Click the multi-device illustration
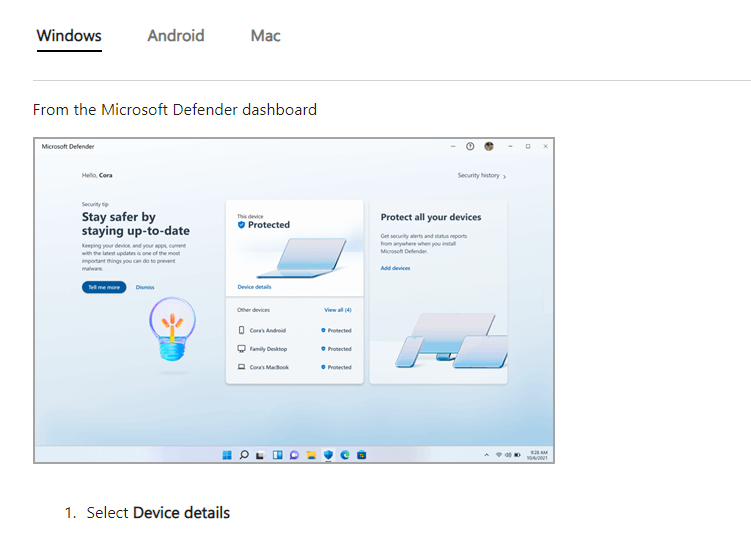This screenshot has height=553, width=751. coord(451,341)
